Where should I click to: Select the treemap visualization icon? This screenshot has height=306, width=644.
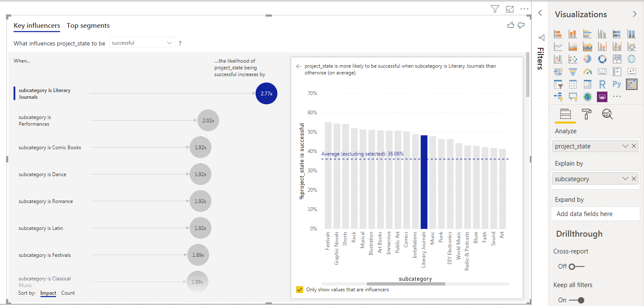[x=617, y=59]
